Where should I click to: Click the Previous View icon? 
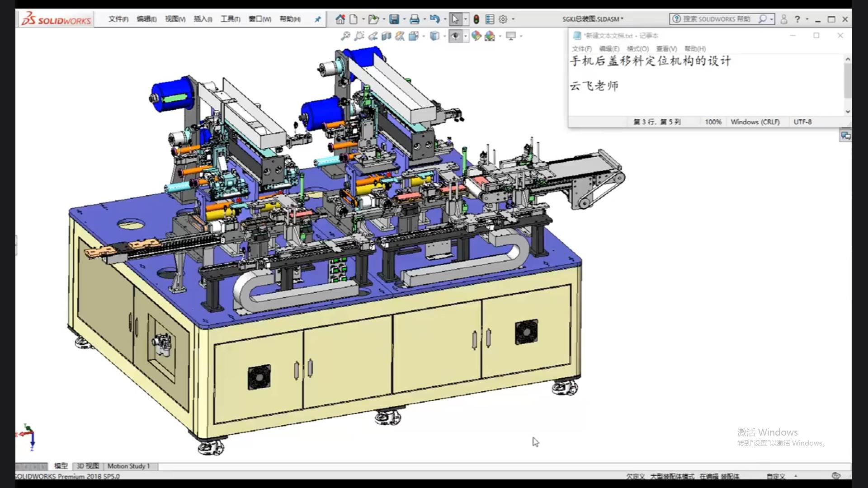tap(373, 36)
